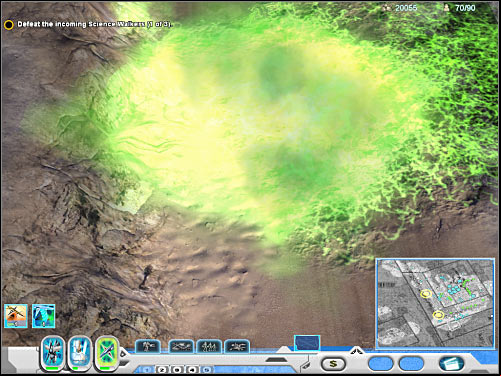Click the first empty blue oval button
501x376 pixels.
tap(381, 364)
